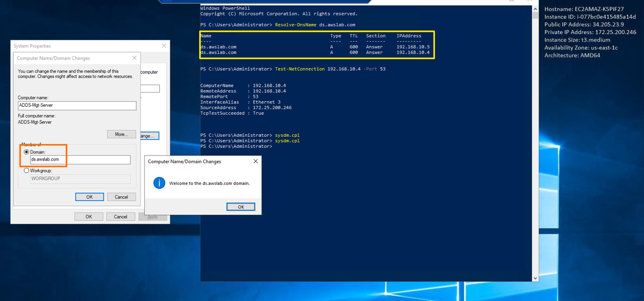Click the domain field containing ds.awslab.com
This screenshot has width=644, height=301.
(79, 160)
